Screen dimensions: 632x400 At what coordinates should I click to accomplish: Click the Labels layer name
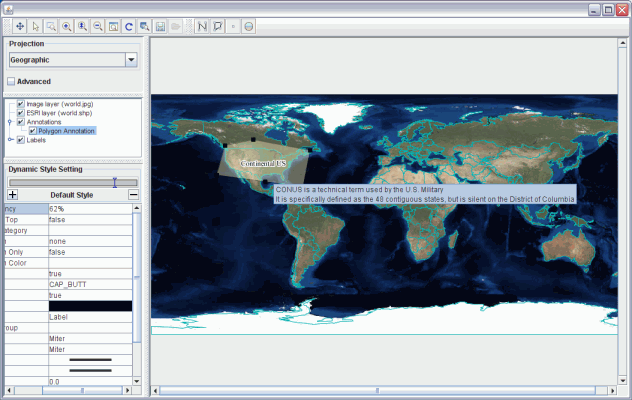coord(37,140)
